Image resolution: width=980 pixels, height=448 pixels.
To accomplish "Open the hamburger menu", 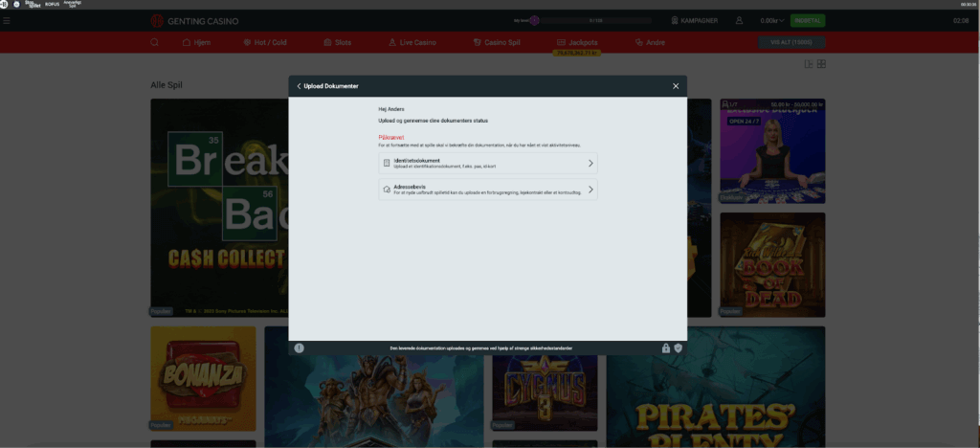I will point(7,21).
